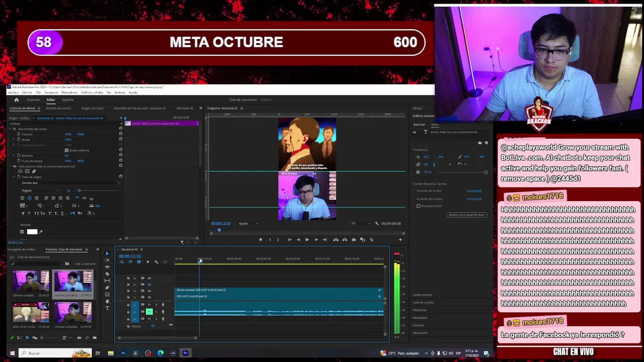Toggle V4 track output eye
Screen dimensions: 644x362
149,278
